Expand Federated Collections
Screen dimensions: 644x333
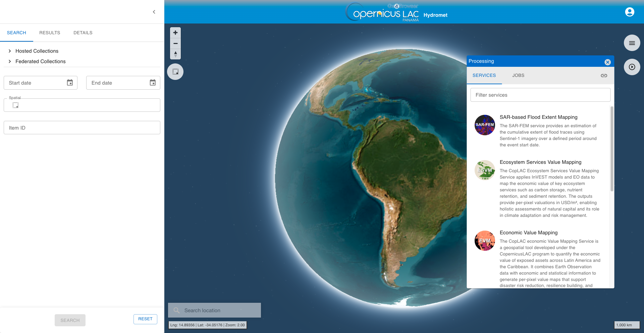(x=37, y=61)
